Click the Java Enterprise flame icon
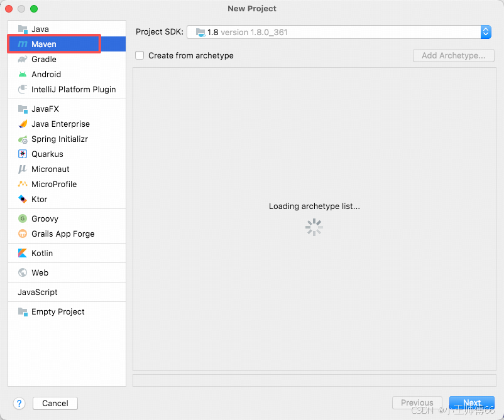 coord(23,124)
